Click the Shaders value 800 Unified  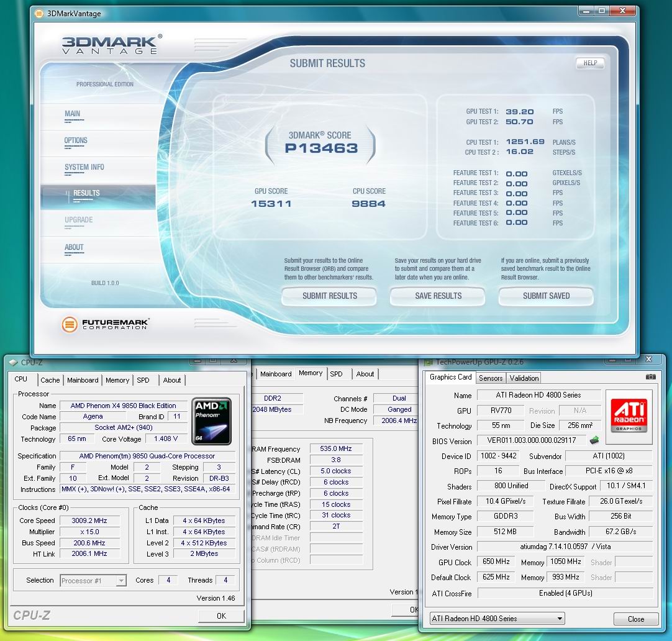click(x=511, y=486)
